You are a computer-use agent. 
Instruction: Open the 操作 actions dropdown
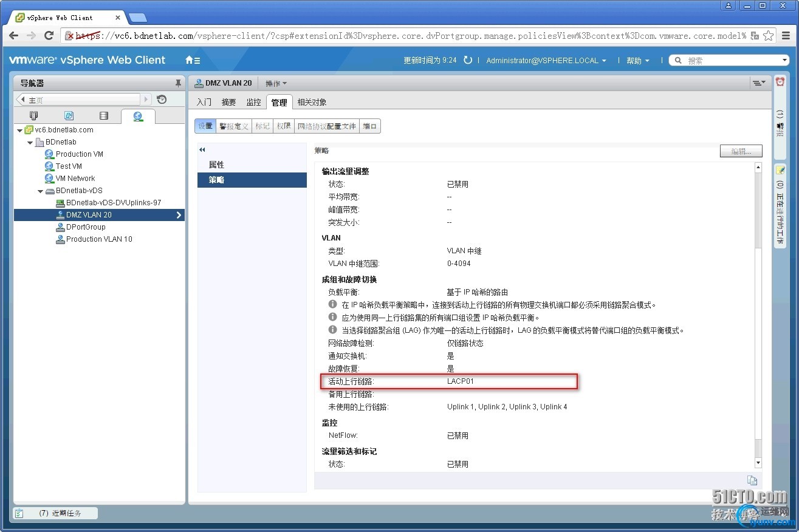[276, 83]
